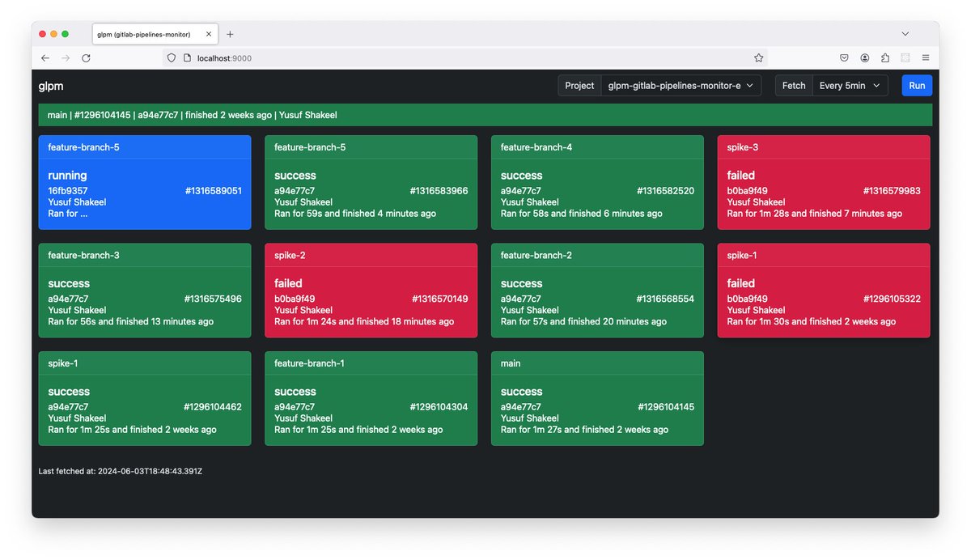Open a new tab with plus icon
The image size is (971, 560).
click(230, 34)
